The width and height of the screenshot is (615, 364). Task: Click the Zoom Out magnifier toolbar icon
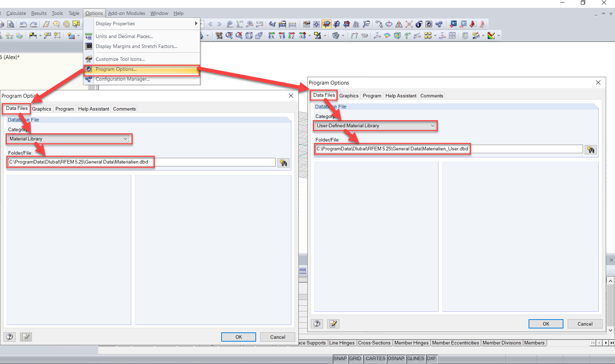[x=239, y=36]
